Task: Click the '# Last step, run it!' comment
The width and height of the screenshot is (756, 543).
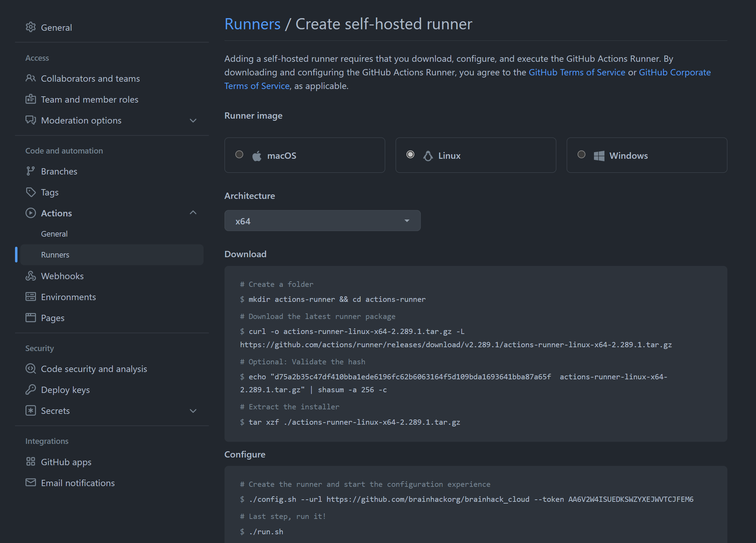Action: click(283, 516)
